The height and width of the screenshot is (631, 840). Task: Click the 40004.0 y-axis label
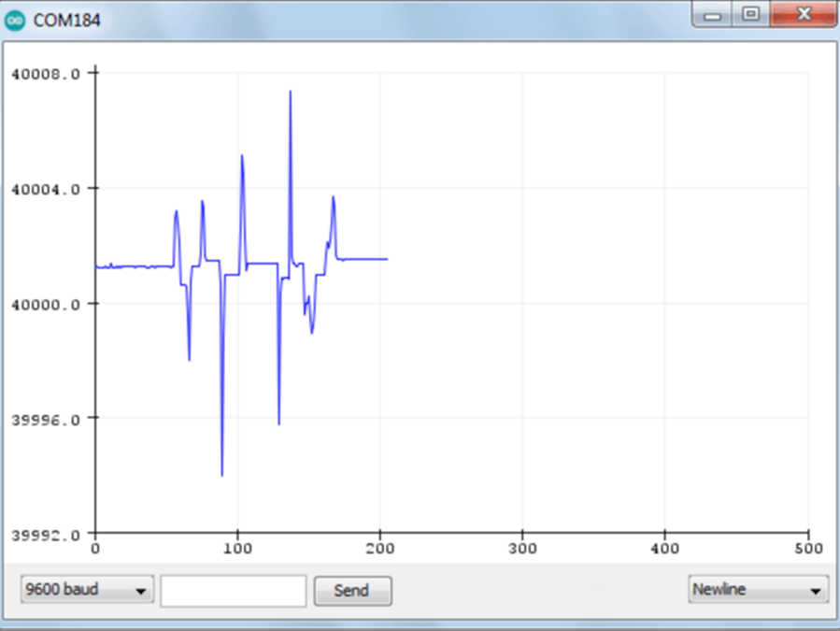(46, 189)
